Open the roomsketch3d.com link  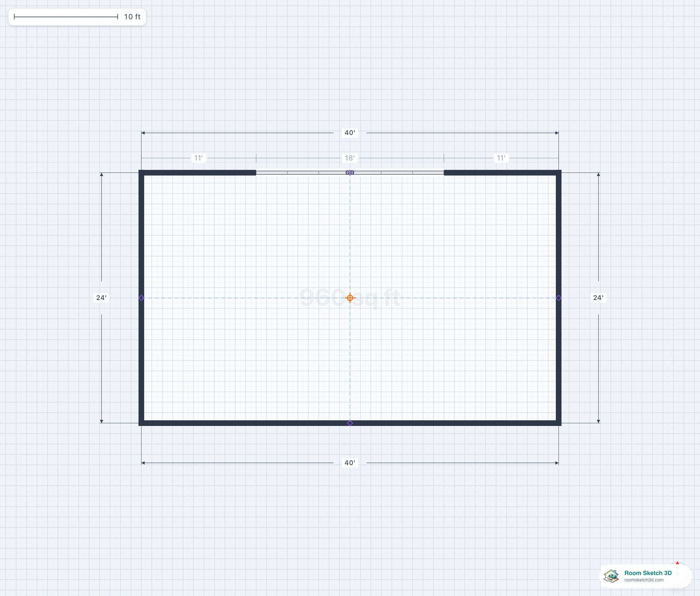tap(644, 580)
